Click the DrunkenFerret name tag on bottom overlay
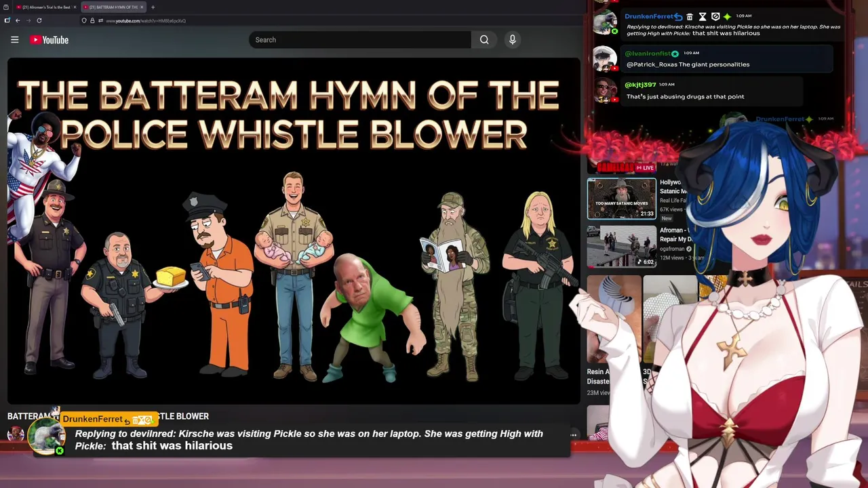This screenshot has height=488, width=868. click(108, 419)
